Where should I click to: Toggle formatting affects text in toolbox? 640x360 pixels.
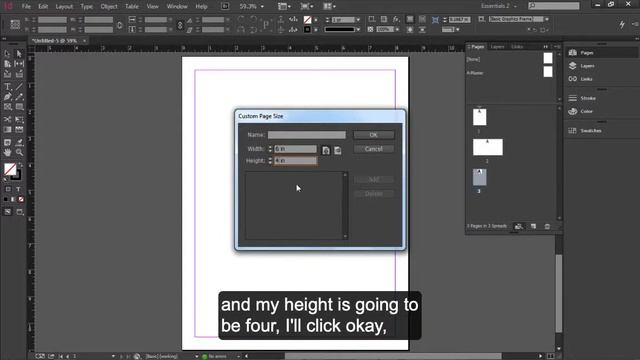[18, 189]
